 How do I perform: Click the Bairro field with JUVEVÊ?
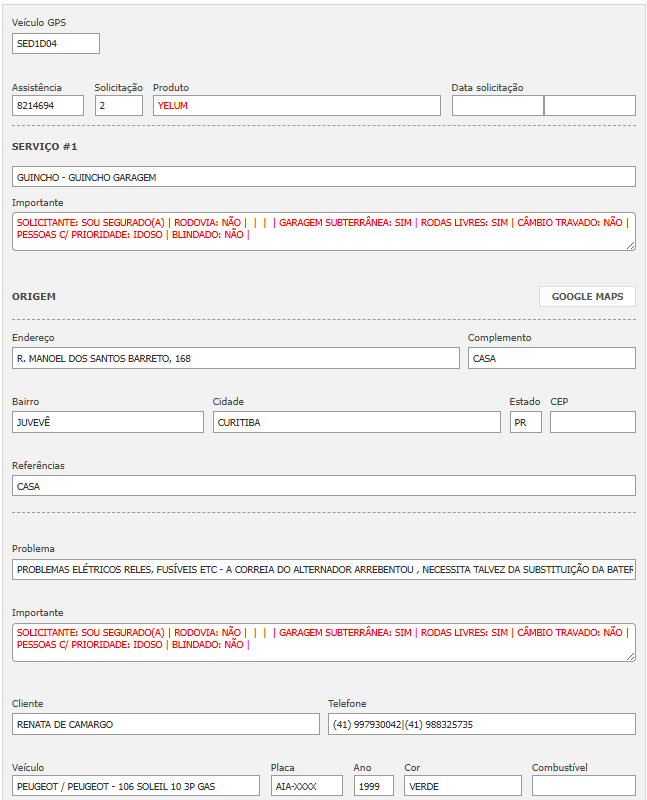click(107, 422)
